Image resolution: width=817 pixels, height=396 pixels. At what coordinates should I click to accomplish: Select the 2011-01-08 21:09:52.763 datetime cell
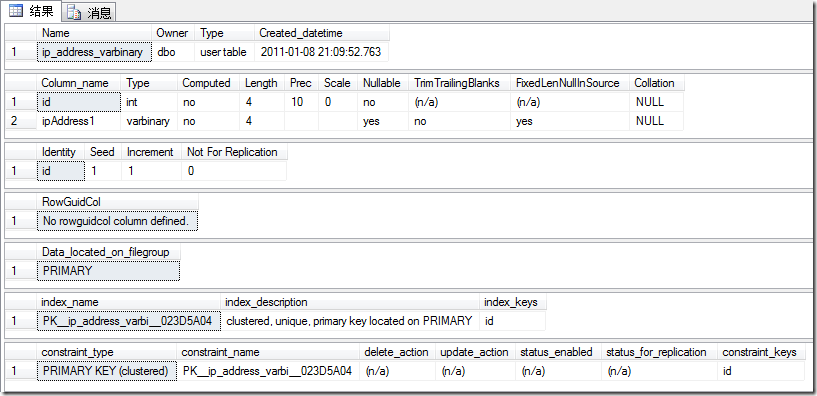[321, 52]
